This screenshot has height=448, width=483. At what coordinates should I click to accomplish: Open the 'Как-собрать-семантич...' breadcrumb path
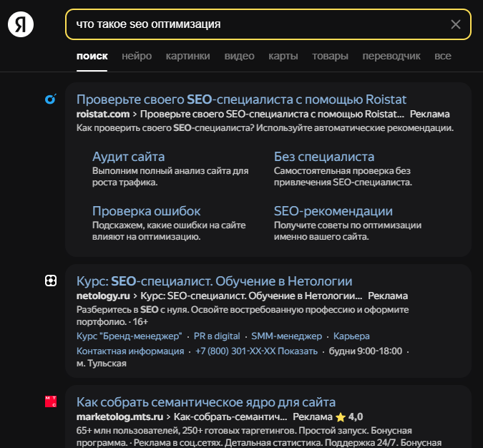click(x=230, y=417)
